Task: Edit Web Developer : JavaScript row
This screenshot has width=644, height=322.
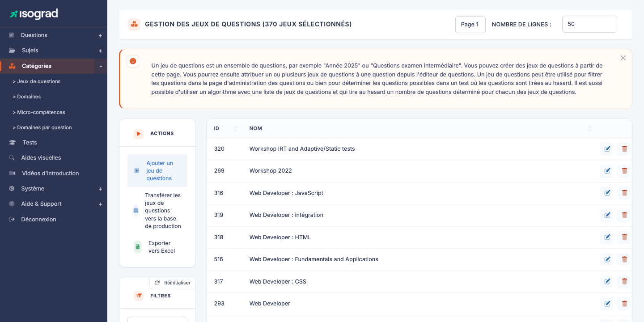Action: [607, 193]
